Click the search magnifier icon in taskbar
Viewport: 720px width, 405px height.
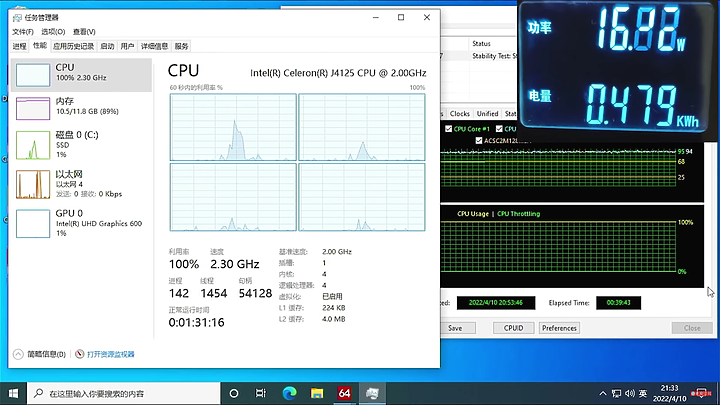coord(39,393)
